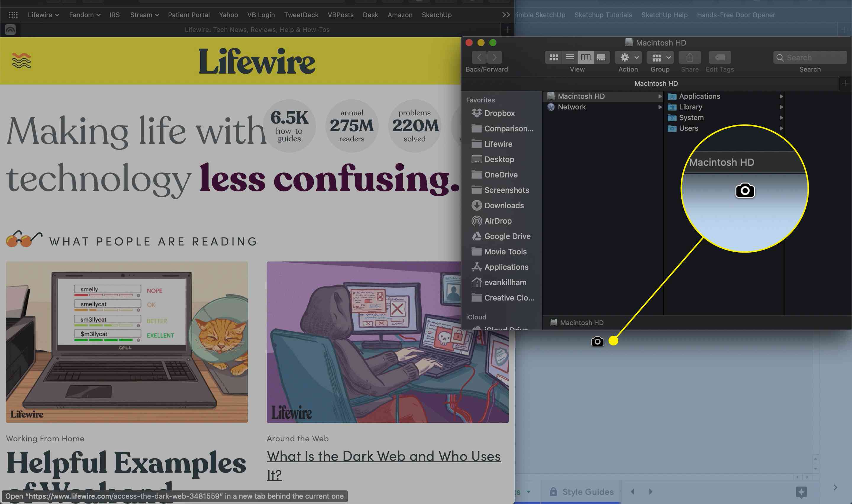Click the Amazon bookmark

point(400,15)
